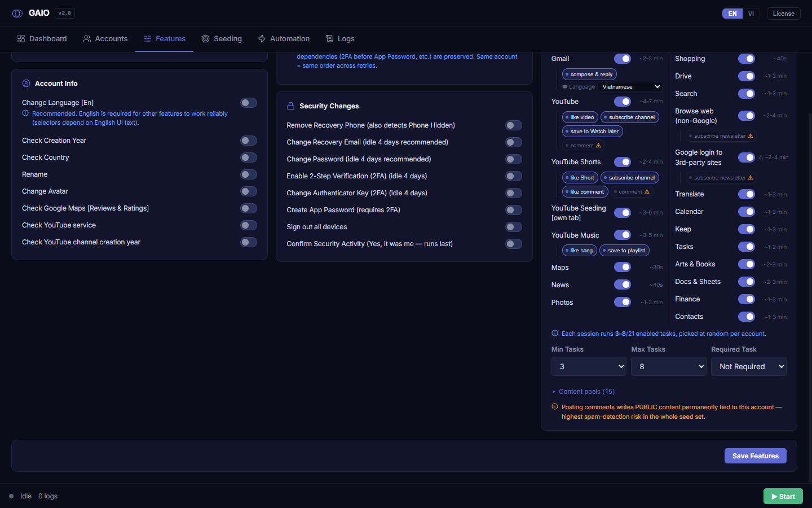Image resolution: width=812 pixels, height=508 pixels.
Task: Click the info icon beside the English recommendation
Action: [25, 113]
